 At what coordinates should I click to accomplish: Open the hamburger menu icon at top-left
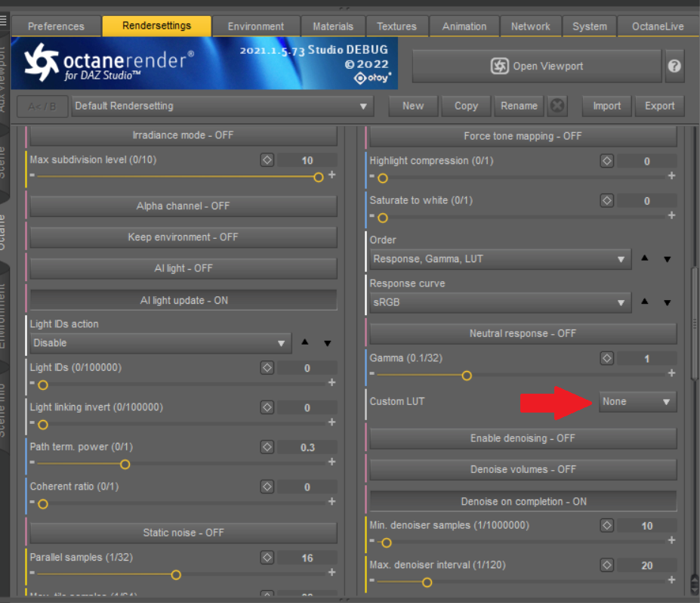click(4, 20)
